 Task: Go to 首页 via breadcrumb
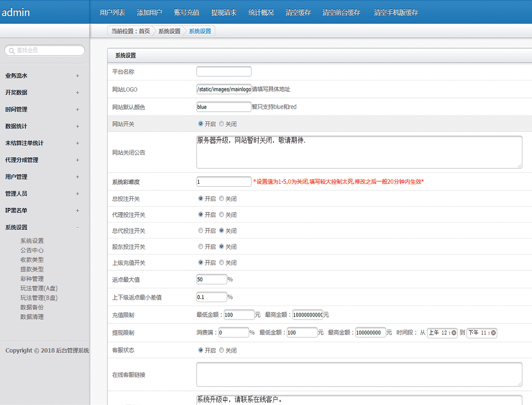[x=144, y=31]
